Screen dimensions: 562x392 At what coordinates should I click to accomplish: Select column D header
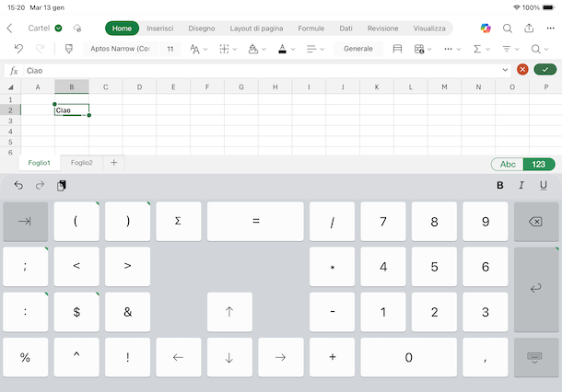pos(139,87)
